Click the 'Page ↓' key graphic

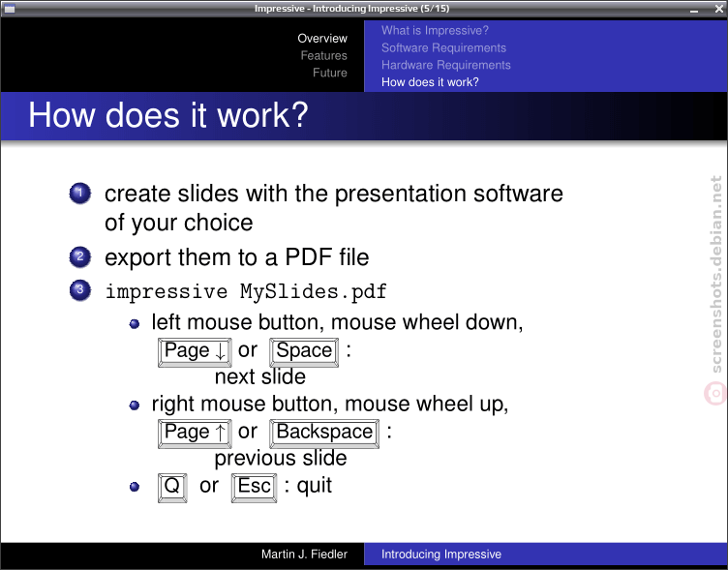(x=195, y=352)
